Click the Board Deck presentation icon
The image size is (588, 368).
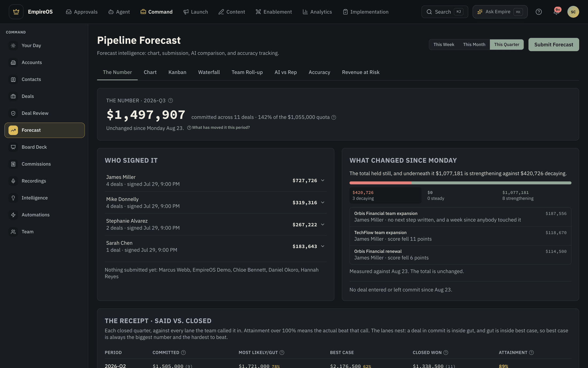click(13, 147)
